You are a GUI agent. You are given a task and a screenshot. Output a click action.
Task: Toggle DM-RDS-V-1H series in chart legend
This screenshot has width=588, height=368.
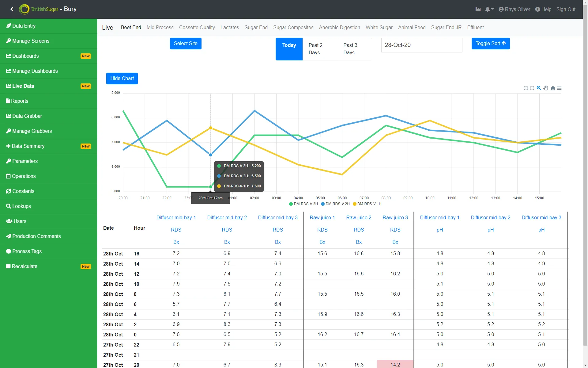coord(367,204)
